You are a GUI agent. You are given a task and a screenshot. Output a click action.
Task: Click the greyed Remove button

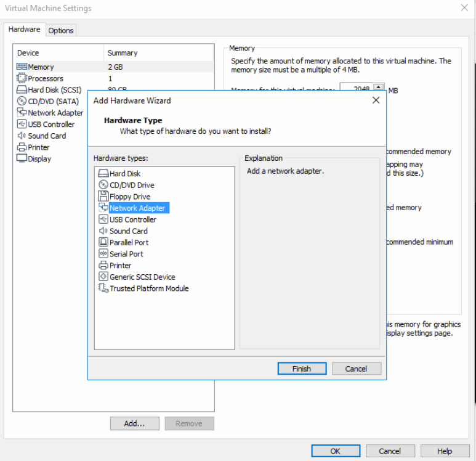[x=189, y=423]
